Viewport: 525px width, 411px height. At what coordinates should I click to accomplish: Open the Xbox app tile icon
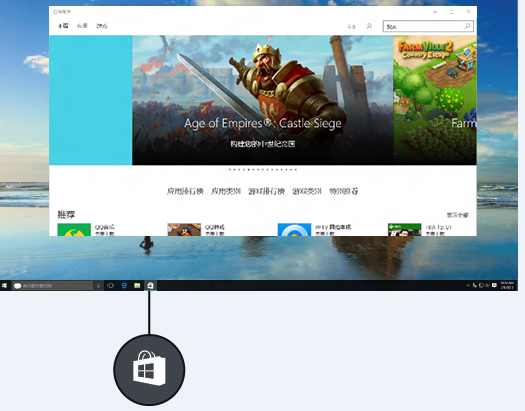click(x=404, y=230)
